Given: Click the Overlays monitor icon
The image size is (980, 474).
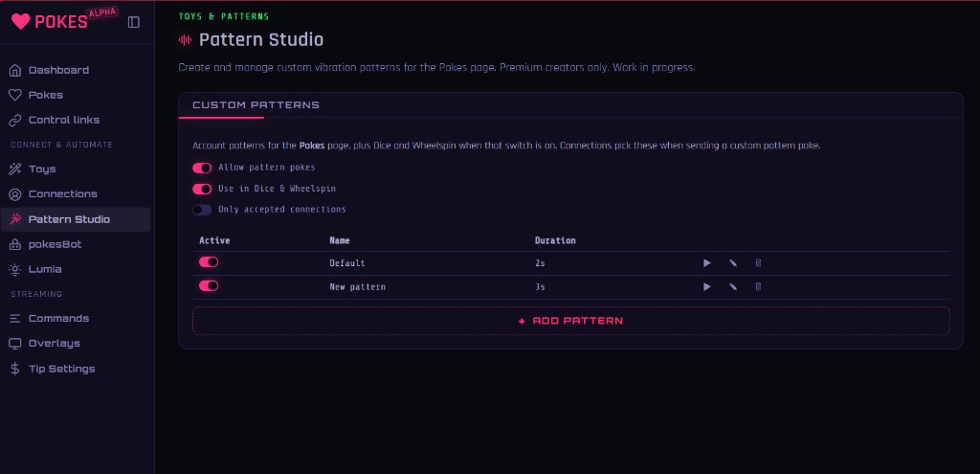Looking at the screenshot, I should click(15, 344).
